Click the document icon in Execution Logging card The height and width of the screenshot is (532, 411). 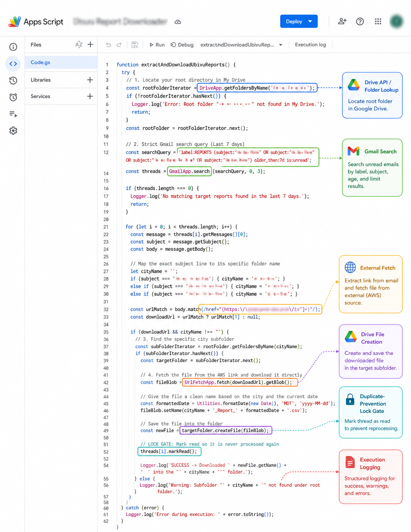[x=350, y=462]
